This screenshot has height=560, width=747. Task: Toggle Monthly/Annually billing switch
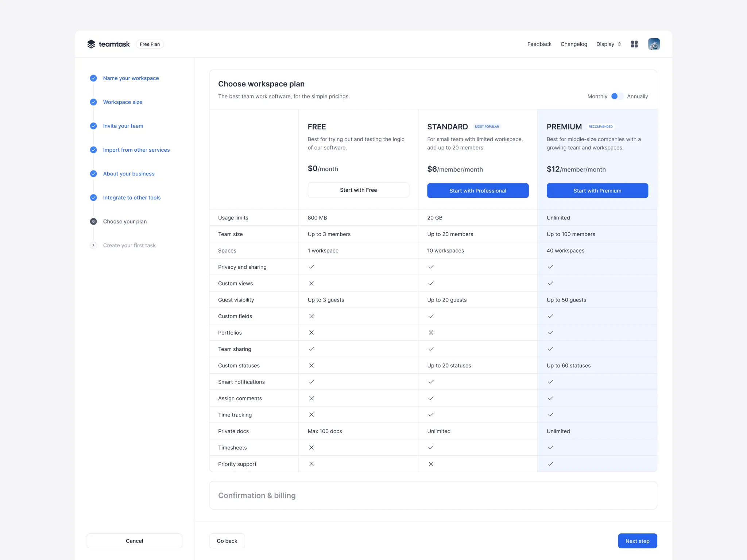(617, 96)
